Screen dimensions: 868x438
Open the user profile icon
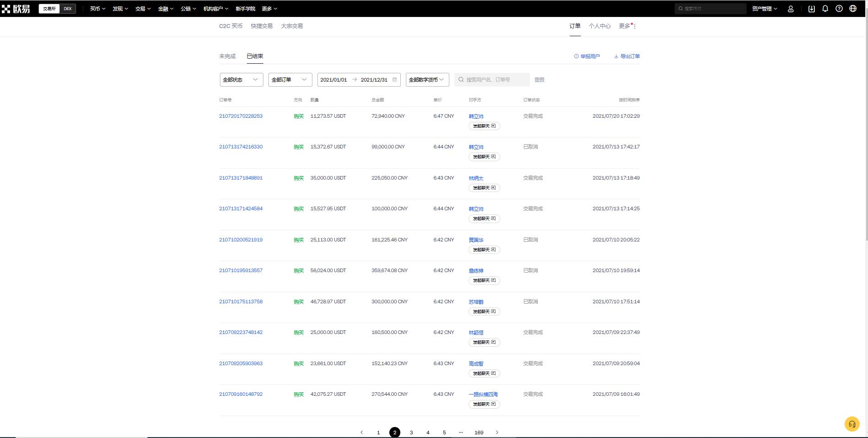[791, 9]
